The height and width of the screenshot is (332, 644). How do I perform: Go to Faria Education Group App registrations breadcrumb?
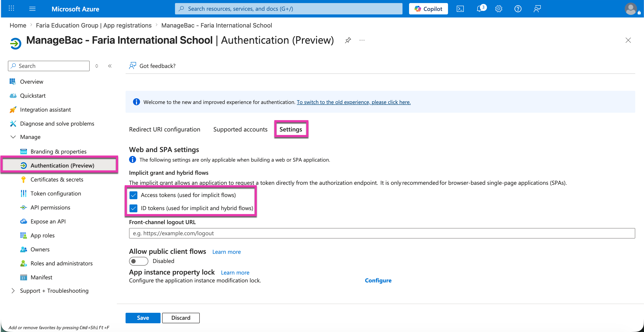(94, 25)
